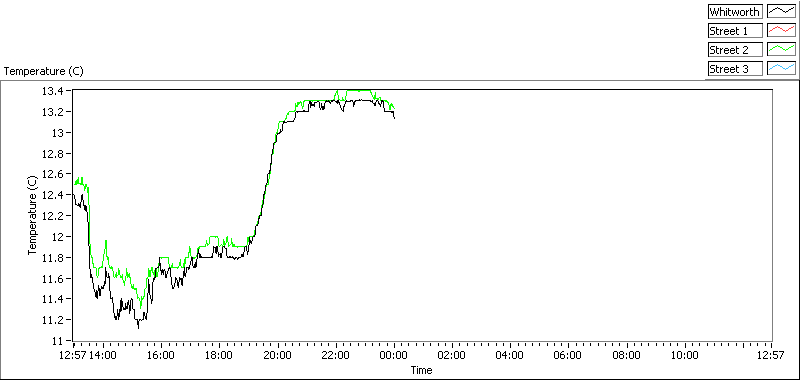Click the Street 1 red line swatch

tap(782, 31)
